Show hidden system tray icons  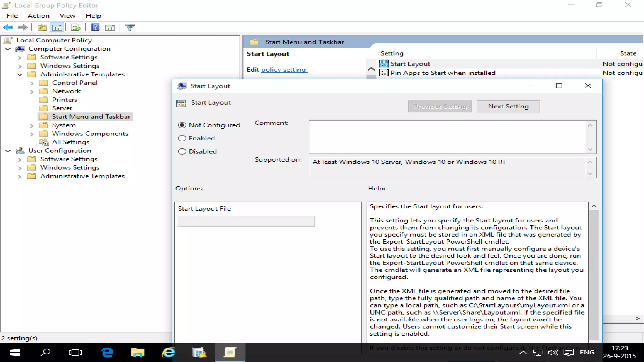(x=523, y=353)
